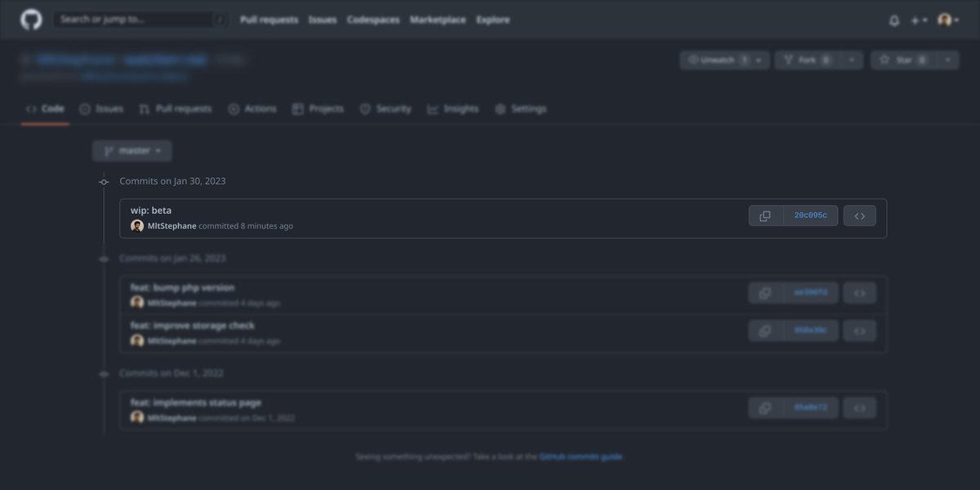The height and width of the screenshot is (490, 980).
Task: Copy SHA for 'improve storage check' commit
Action: (x=765, y=331)
